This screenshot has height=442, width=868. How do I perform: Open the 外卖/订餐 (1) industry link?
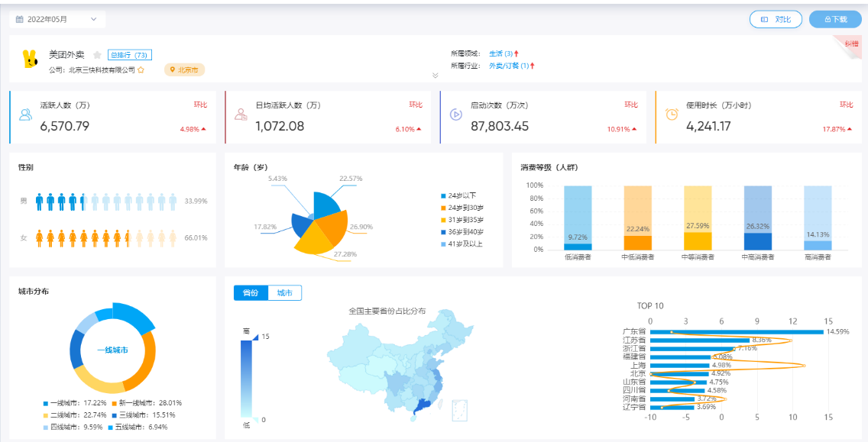tap(509, 66)
